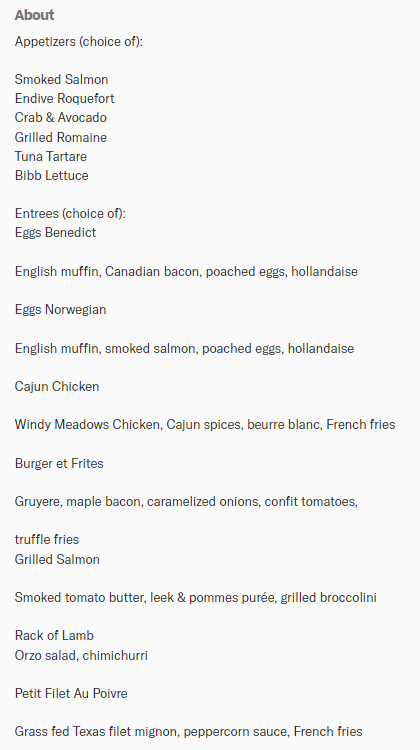This screenshot has width=420, height=750.
Task: Click the Orzo salad, chimichurri line
Action: (x=81, y=656)
